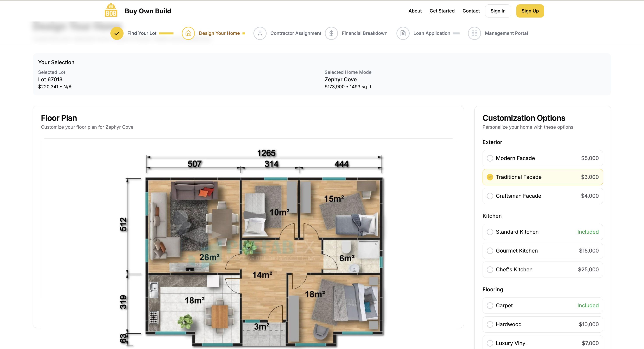
Task: Click the $4,000 Craftsman Facade price
Action: coord(590,196)
